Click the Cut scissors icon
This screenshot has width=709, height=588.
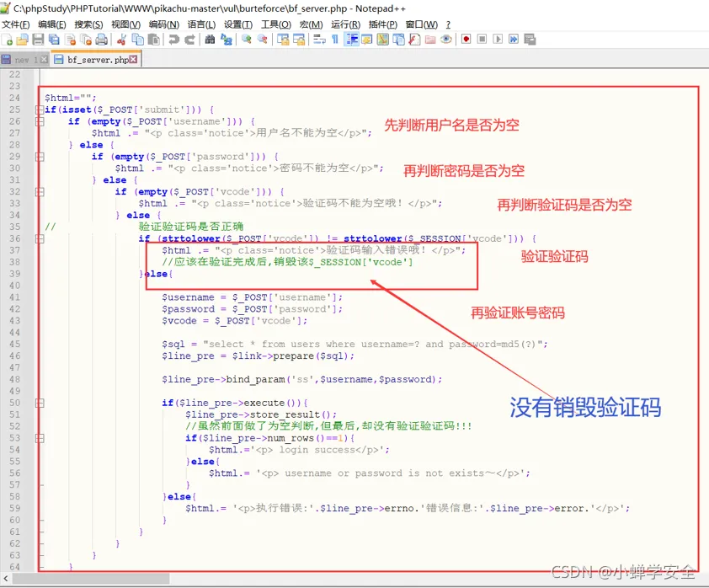tap(121, 40)
